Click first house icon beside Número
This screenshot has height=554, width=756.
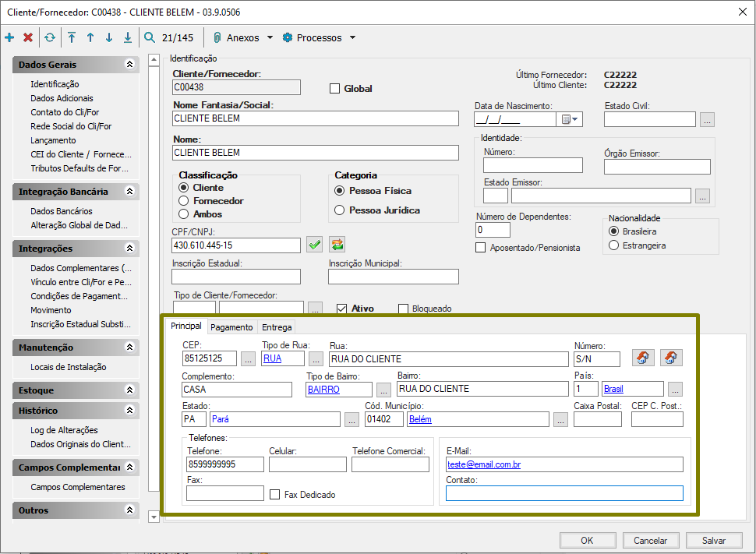click(x=643, y=358)
